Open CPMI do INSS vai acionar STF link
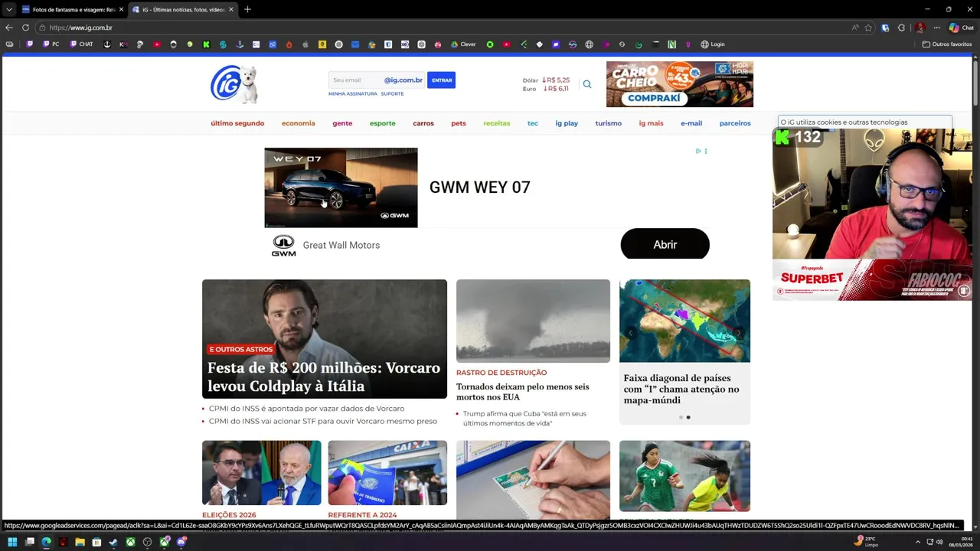 click(x=323, y=421)
